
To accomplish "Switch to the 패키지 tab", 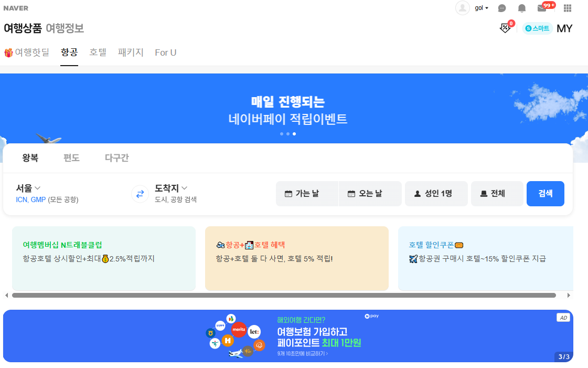I will (131, 52).
